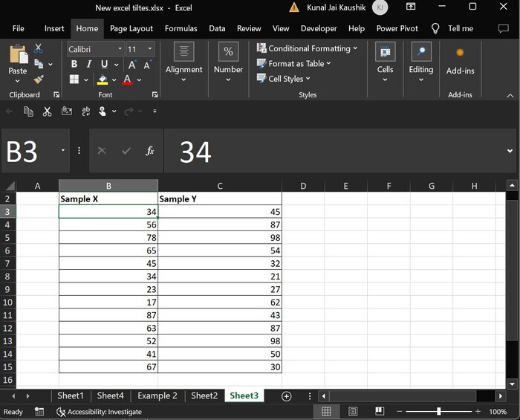This screenshot has height=420, width=520.
Task: Click the Cut scissors icon in ribbon
Action: pyautogui.click(x=39, y=48)
